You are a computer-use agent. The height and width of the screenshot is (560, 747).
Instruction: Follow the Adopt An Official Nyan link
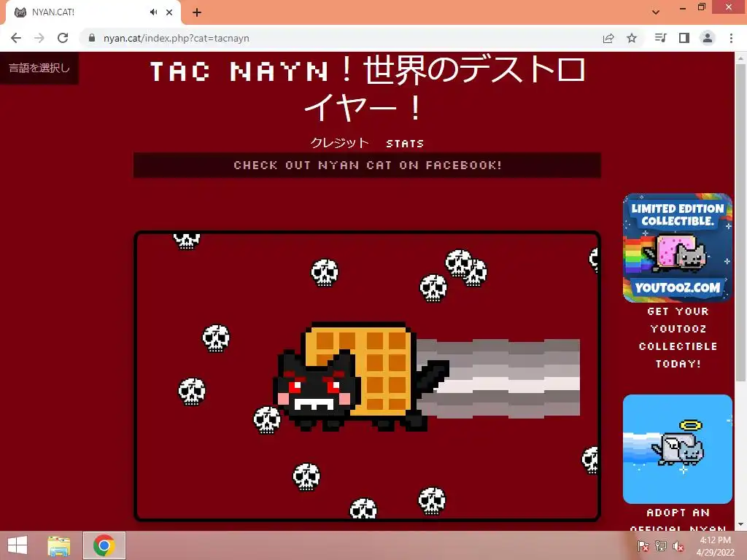(678, 519)
